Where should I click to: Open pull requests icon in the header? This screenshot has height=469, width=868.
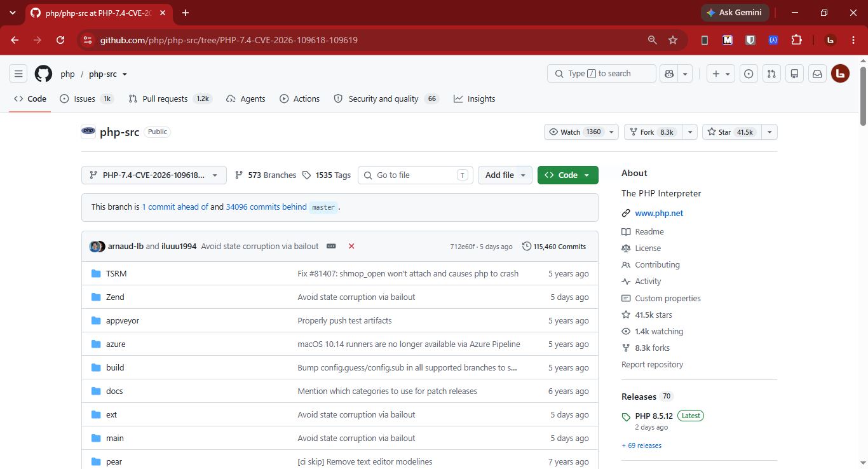click(x=771, y=74)
